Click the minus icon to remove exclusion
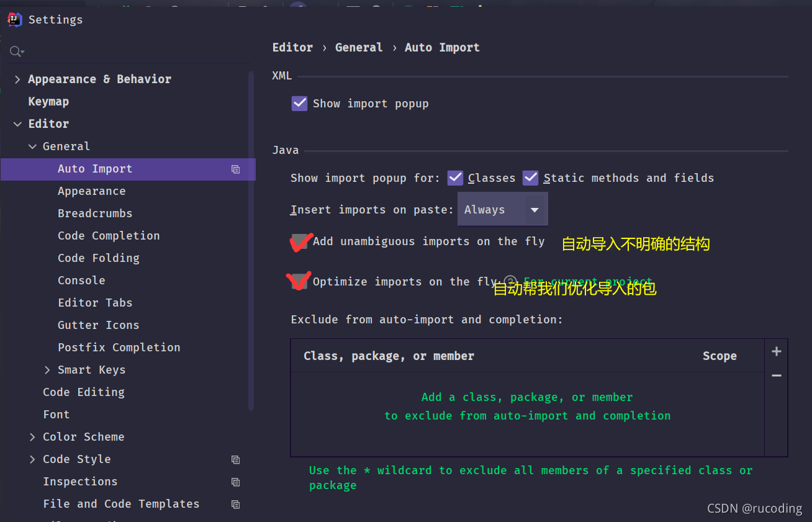Image resolution: width=812 pixels, height=522 pixels. tap(776, 376)
